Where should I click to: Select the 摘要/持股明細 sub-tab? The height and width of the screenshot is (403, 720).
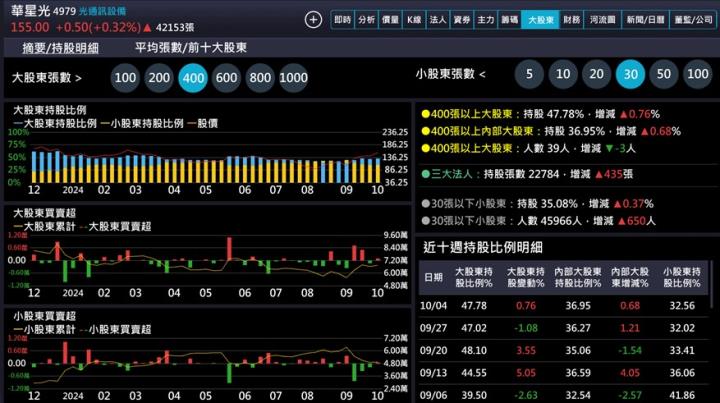[x=61, y=47]
